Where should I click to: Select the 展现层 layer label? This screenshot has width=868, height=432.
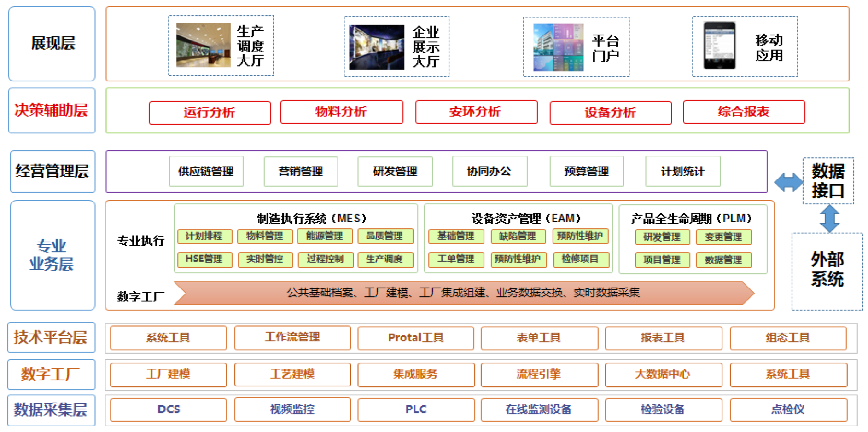[52, 44]
